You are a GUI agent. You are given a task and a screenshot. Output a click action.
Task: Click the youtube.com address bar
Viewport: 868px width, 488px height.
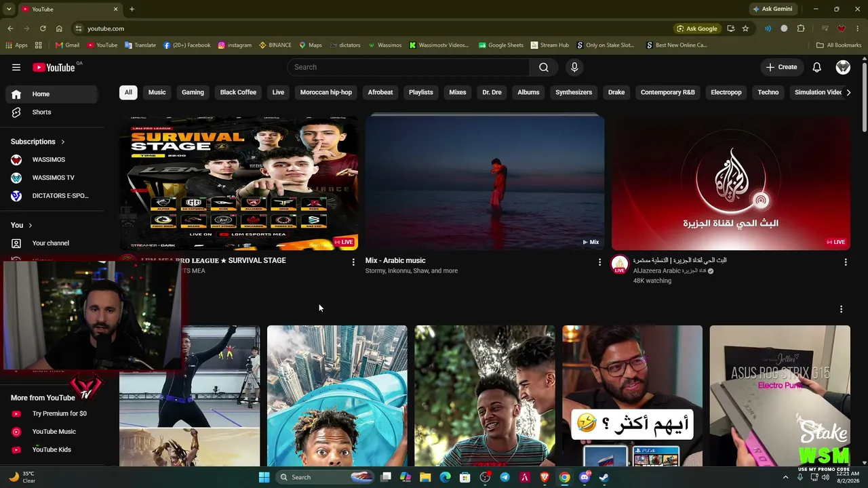(x=373, y=28)
